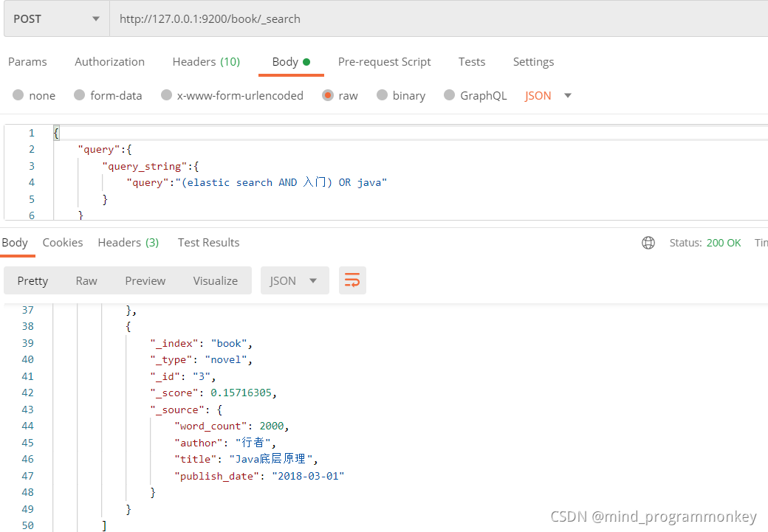This screenshot has height=532, width=768.
Task: Switch to the Tests tab
Action: pyautogui.click(x=472, y=62)
